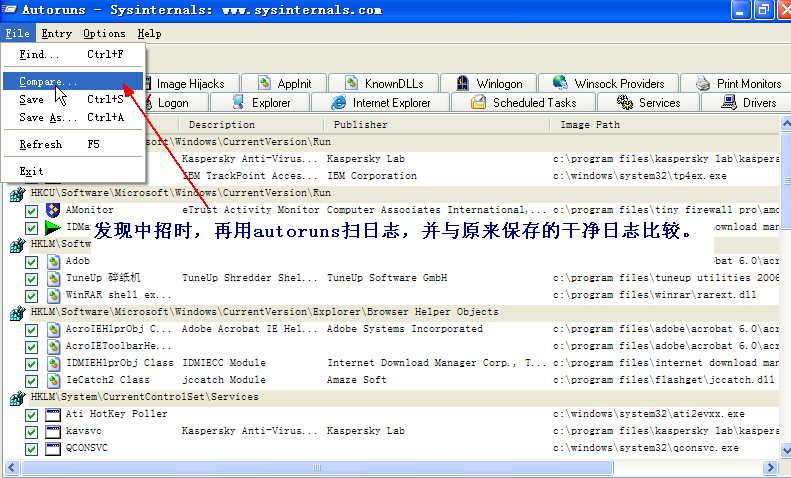Click the kavsvc service icon
Viewport: 791px width, 478px height.
(x=53, y=432)
